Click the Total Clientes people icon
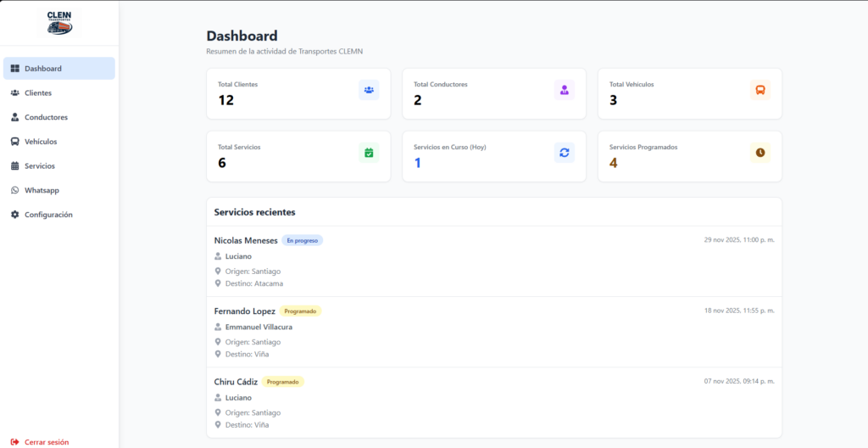The image size is (868, 448). tap(369, 90)
